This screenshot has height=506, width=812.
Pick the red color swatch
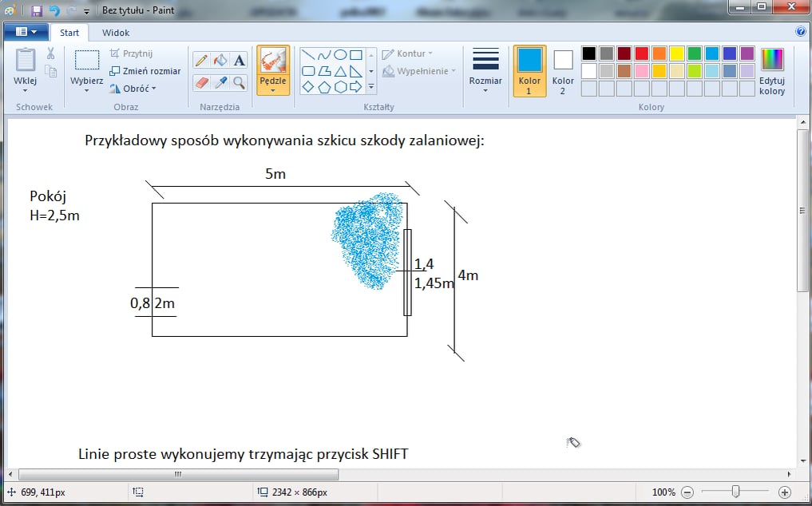click(x=642, y=53)
